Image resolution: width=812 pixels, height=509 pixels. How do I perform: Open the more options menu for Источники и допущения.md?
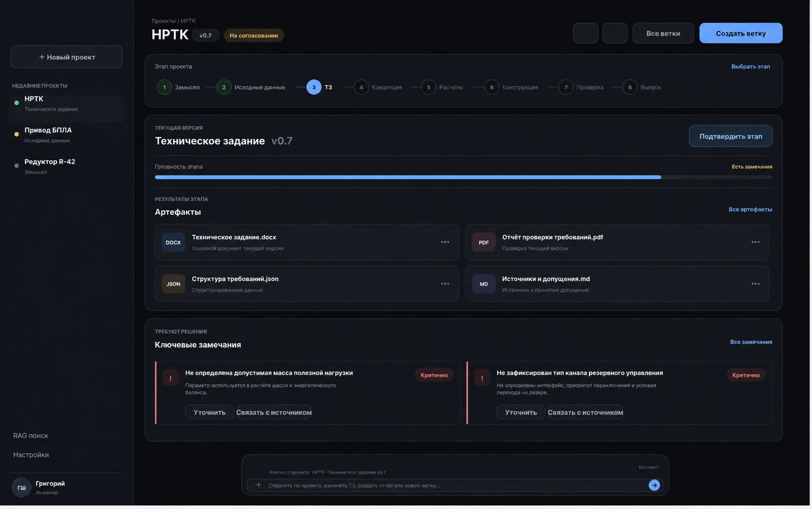[x=755, y=283]
